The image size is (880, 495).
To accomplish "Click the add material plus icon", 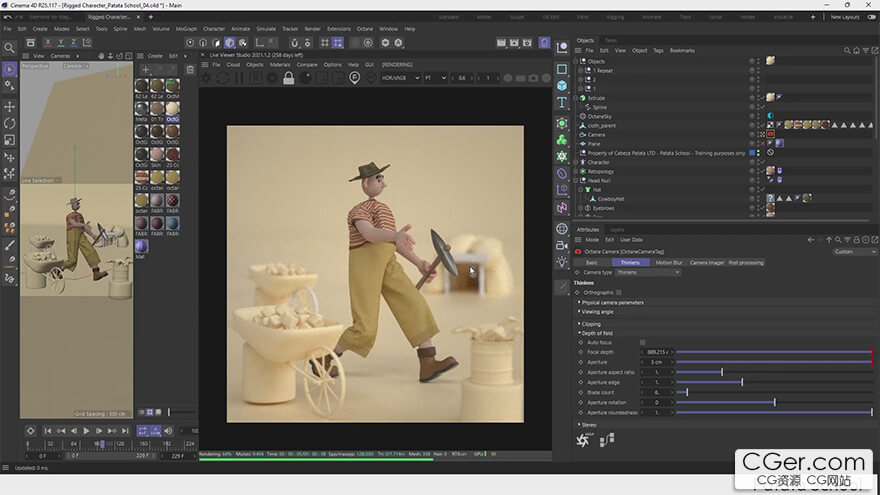I will pos(145,70).
